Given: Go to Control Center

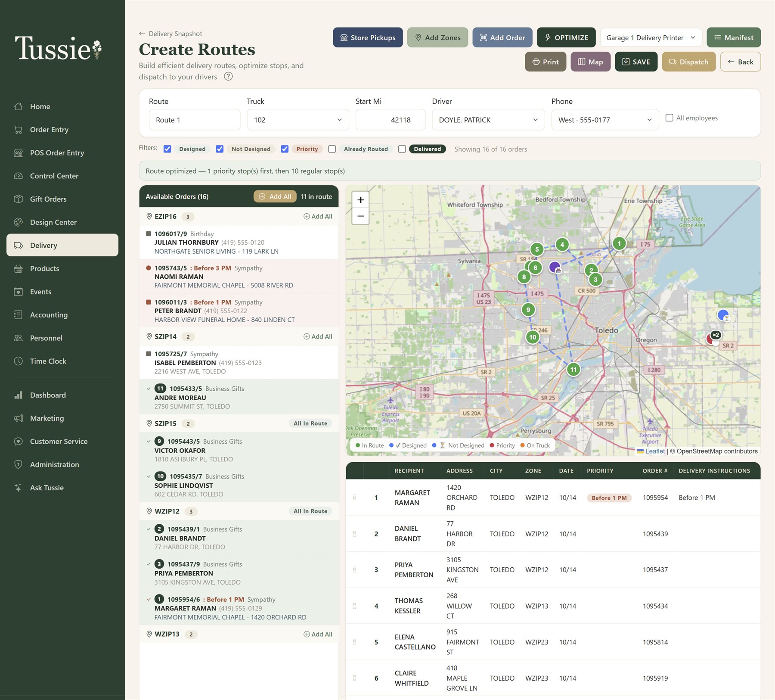Looking at the screenshot, I should pos(62,176).
